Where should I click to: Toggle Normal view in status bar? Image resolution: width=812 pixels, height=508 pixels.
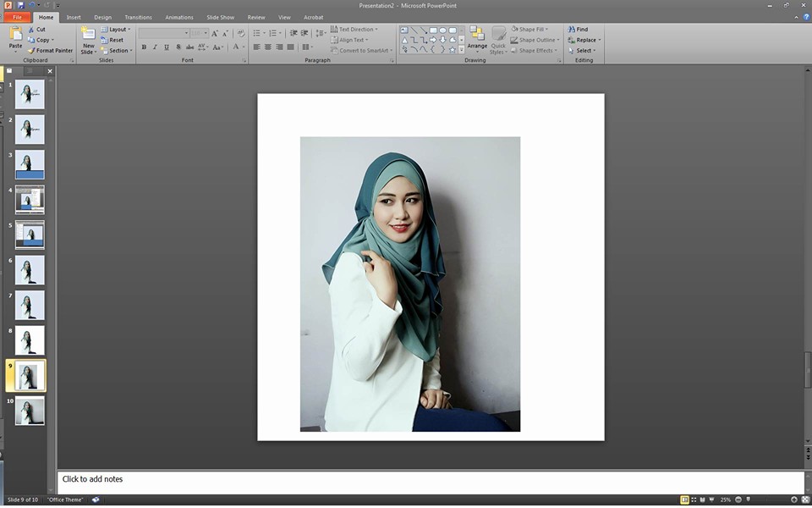(685, 500)
